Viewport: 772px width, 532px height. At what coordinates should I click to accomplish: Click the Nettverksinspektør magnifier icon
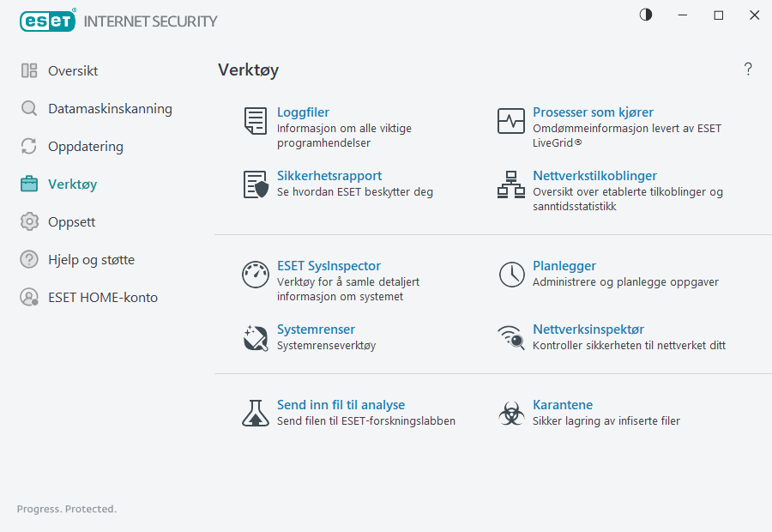(510, 337)
